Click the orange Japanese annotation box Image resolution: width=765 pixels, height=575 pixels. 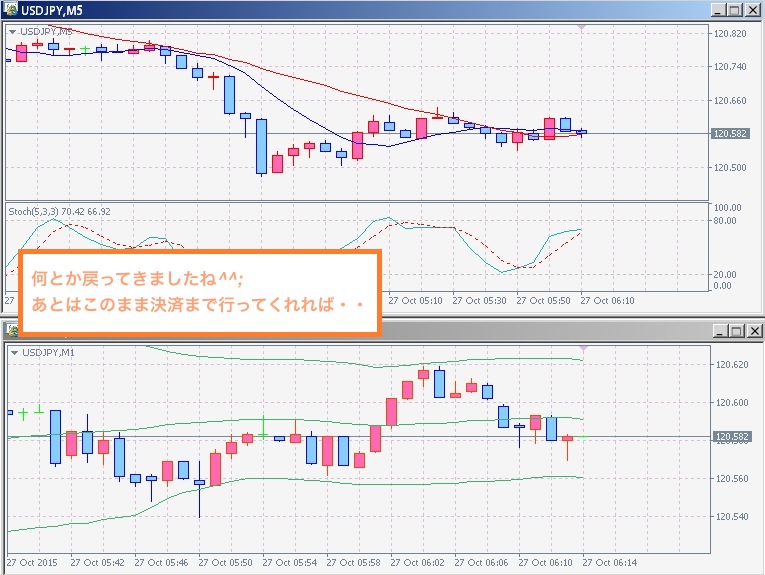pos(200,291)
